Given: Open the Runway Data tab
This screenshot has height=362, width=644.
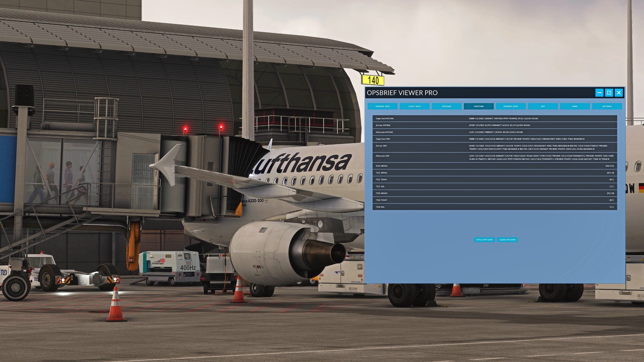Looking at the screenshot, I should [x=510, y=106].
